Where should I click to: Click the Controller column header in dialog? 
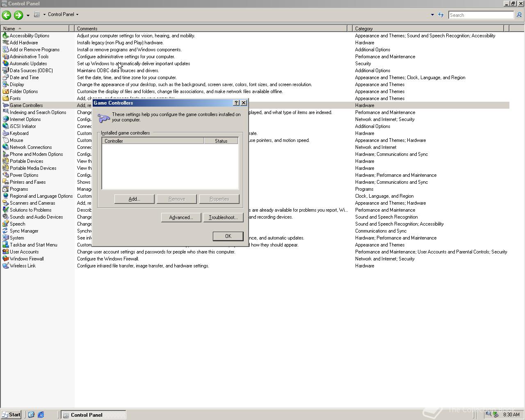pyautogui.click(x=153, y=141)
